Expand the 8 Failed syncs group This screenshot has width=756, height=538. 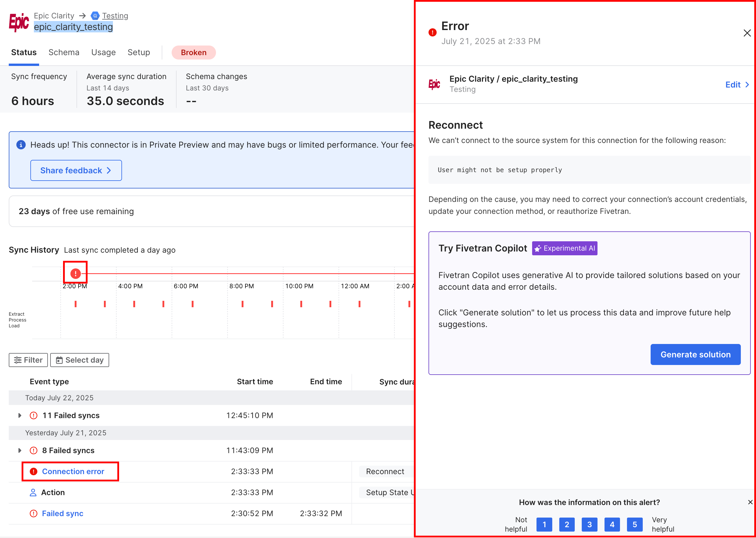tap(20, 450)
